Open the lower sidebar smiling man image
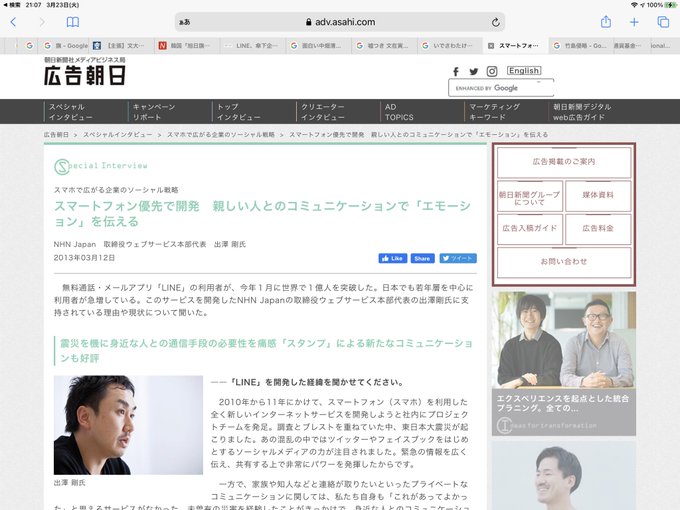 564,476
